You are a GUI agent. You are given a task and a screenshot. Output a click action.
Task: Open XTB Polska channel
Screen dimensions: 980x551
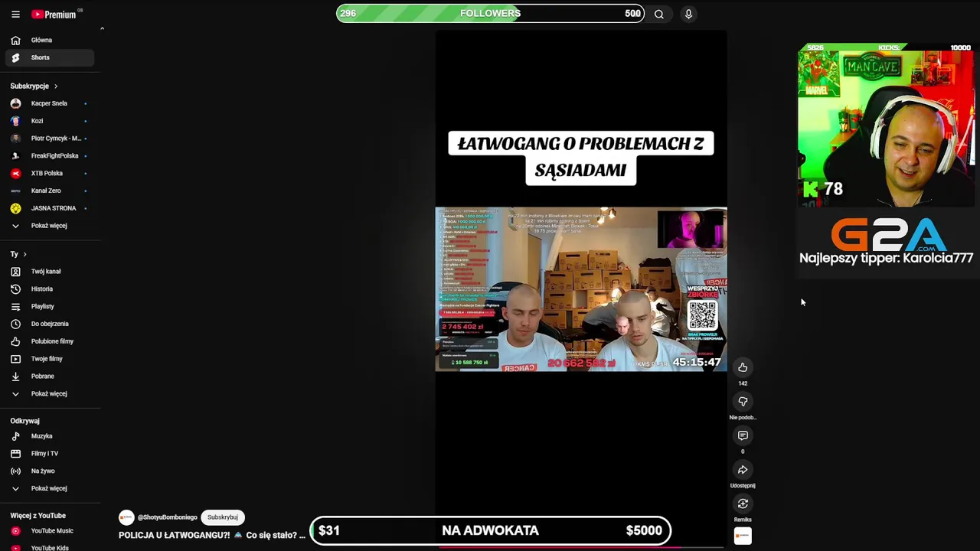51,174
